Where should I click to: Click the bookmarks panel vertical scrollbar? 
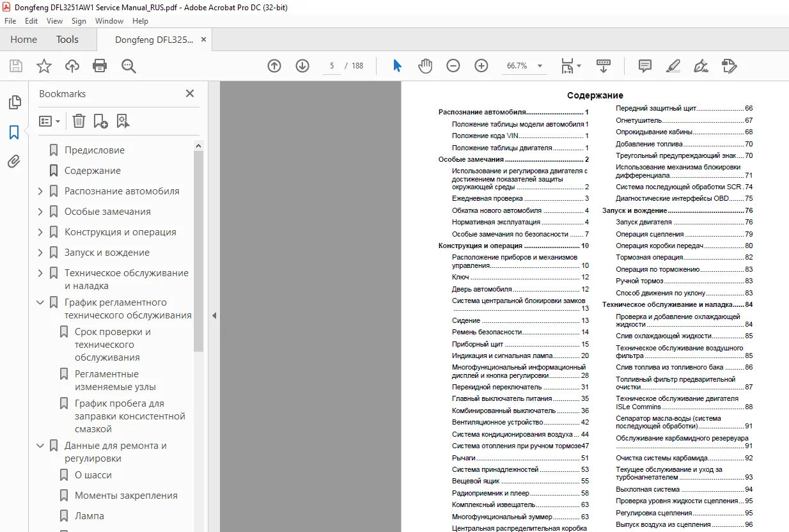198,253
